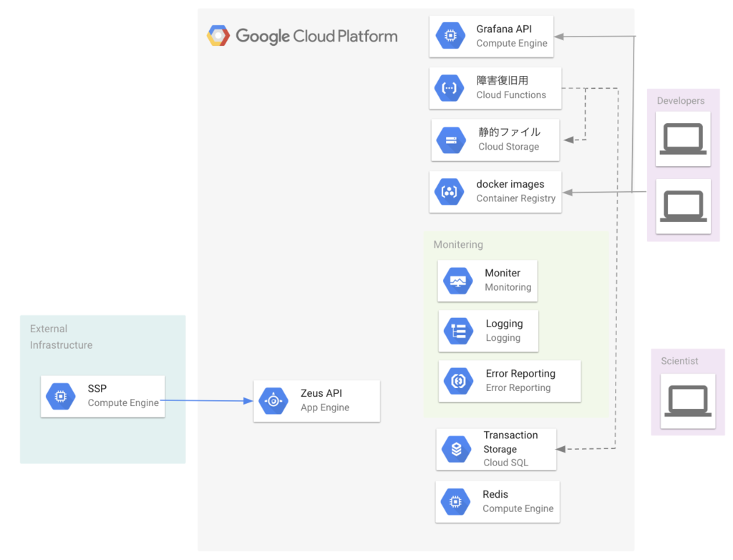Select the upper Developers laptop icon
This screenshot has height=560, width=733.
[x=683, y=139]
